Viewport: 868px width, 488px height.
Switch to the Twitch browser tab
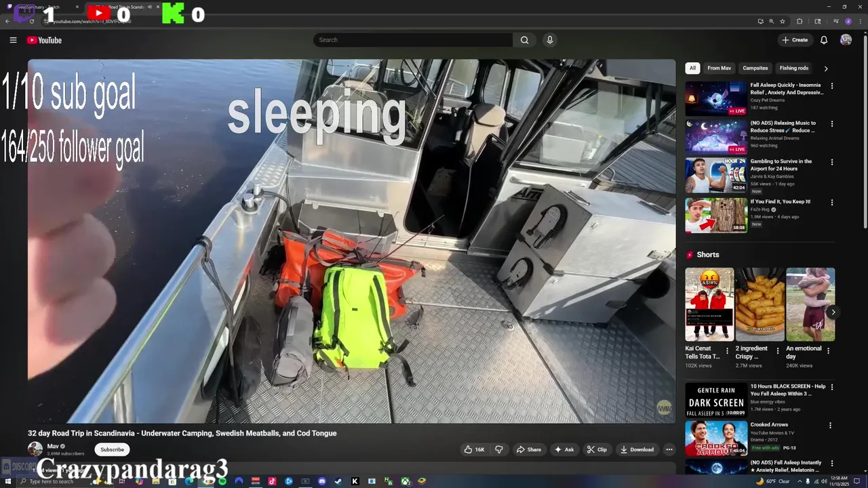pos(45,7)
